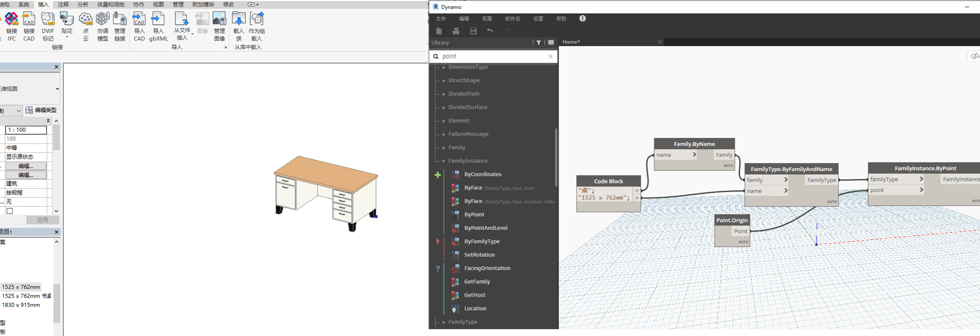Select ByFamilyType node in library

(482, 241)
